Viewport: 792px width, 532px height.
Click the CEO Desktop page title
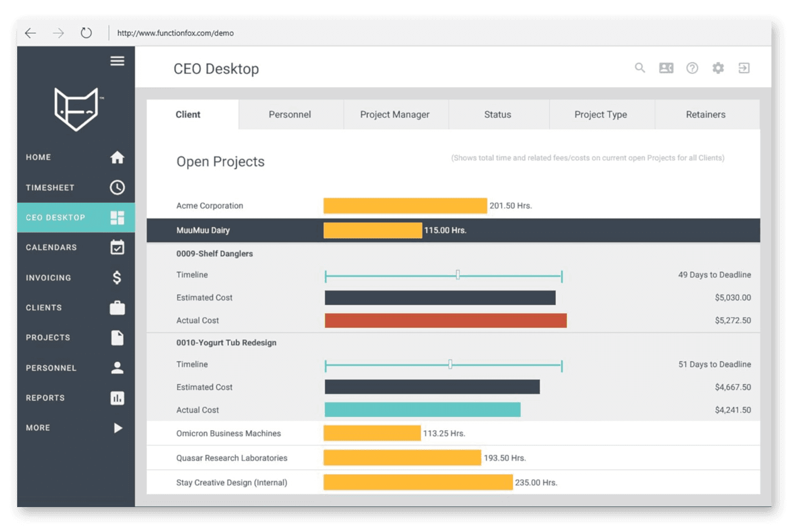coord(216,69)
